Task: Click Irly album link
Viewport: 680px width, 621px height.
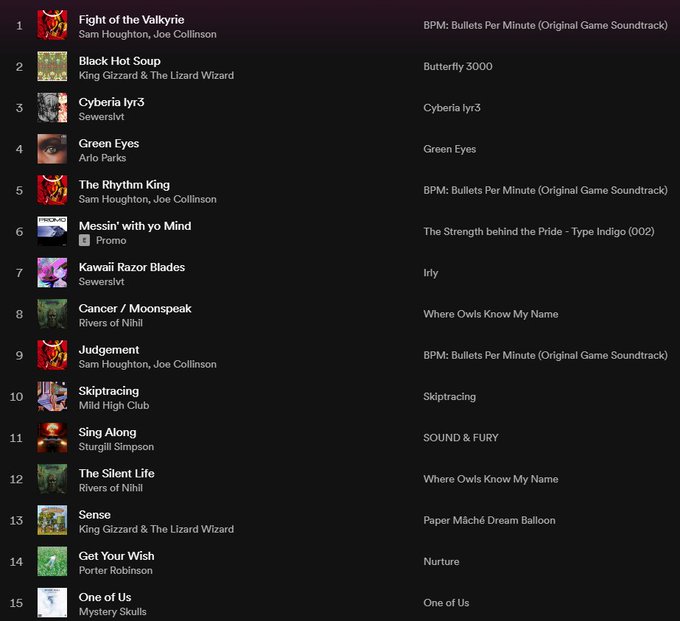Action: click(431, 273)
